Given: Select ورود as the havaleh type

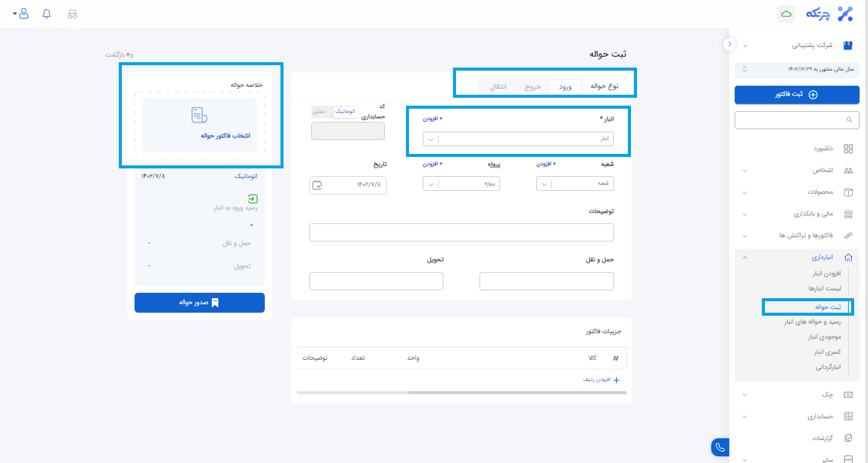Looking at the screenshot, I should tap(565, 87).
